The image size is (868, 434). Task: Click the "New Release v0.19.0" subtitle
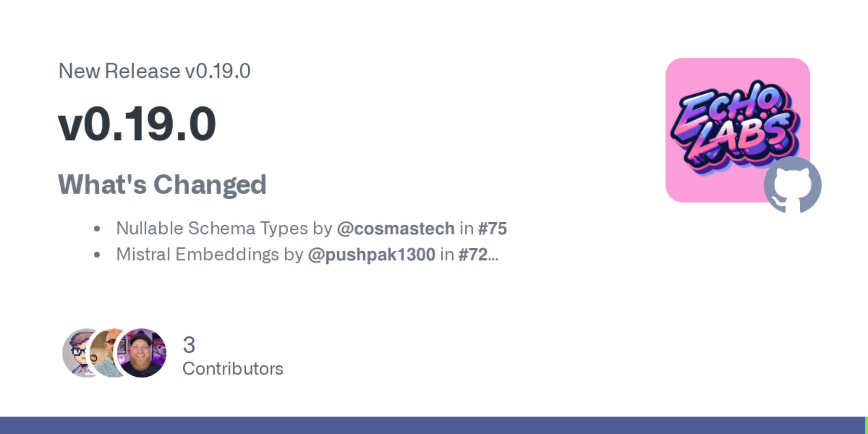155,71
